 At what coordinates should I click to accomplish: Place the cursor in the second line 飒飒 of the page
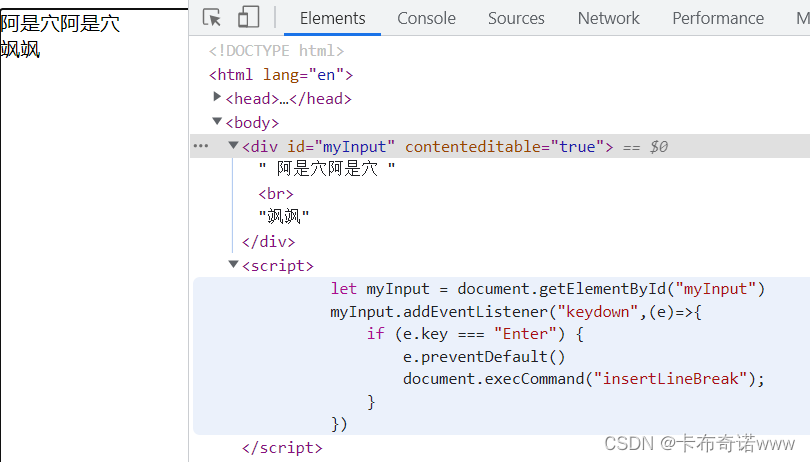20,50
